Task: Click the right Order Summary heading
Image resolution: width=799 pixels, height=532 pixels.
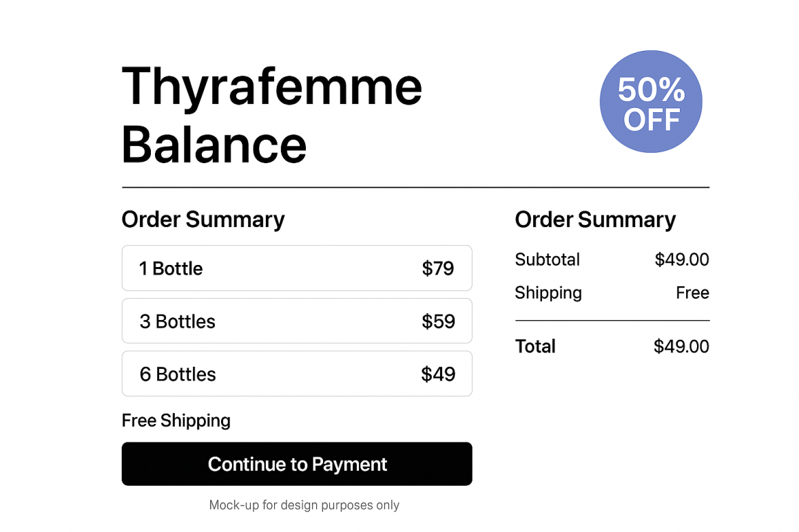Action: pyautogui.click(x=595, y=219)
